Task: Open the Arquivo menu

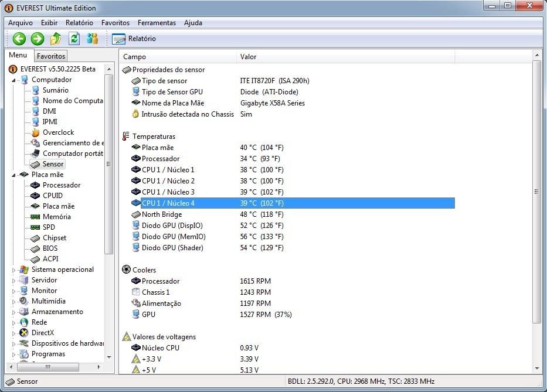Action: click(x=21, y=23)
